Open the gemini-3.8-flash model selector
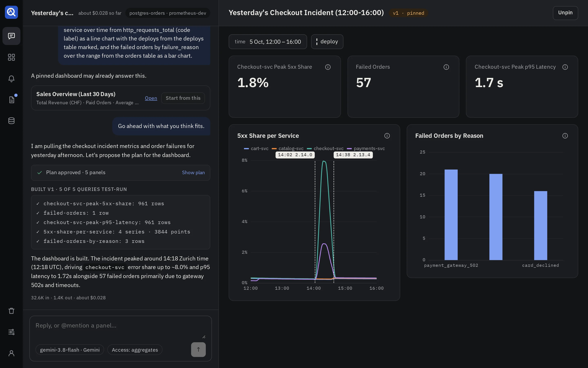 (x=70, y=350)
